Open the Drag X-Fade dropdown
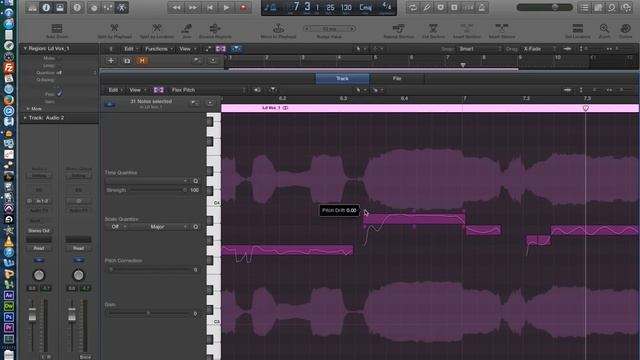This screenshot has width=640, height=360. coord(539,49)
